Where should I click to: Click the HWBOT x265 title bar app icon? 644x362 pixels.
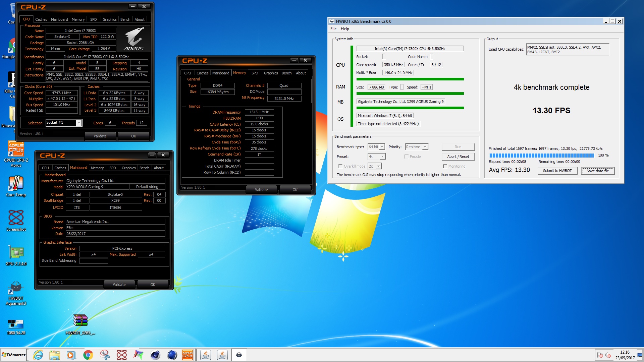(x=332, y=21)
